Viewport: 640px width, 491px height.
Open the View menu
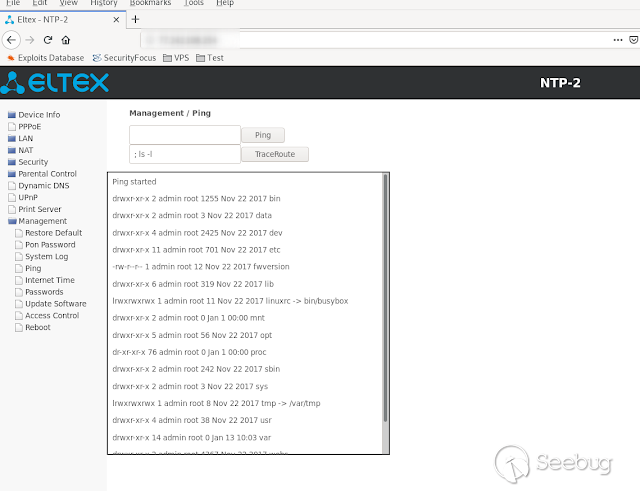[69, 3]
